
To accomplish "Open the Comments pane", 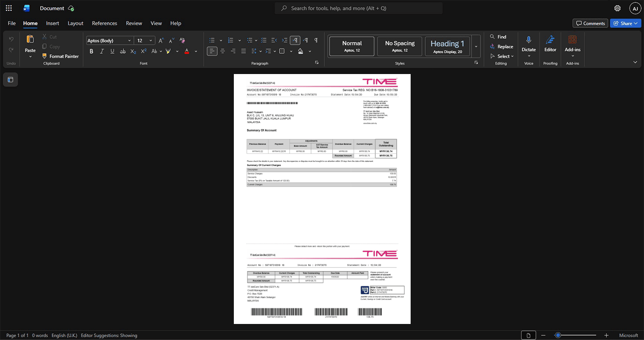I will pos(590,23).
